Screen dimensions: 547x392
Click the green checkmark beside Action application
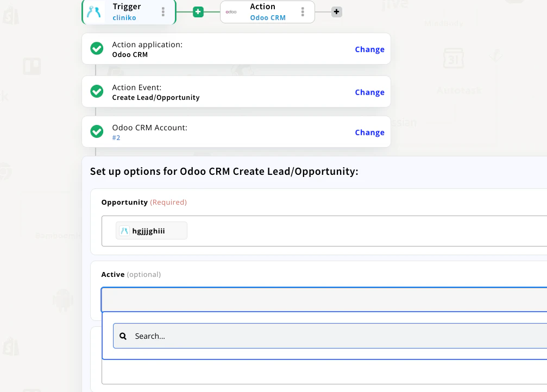[97, 48]
